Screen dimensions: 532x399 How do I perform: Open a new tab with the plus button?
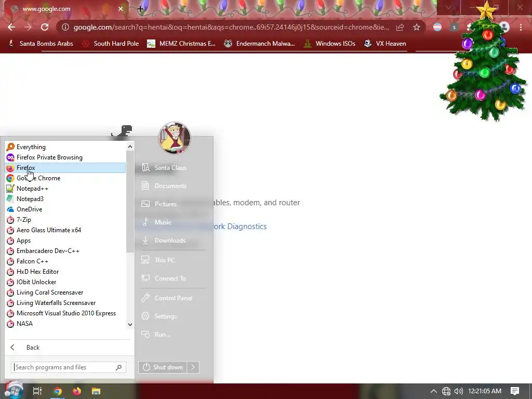[140, 9]
